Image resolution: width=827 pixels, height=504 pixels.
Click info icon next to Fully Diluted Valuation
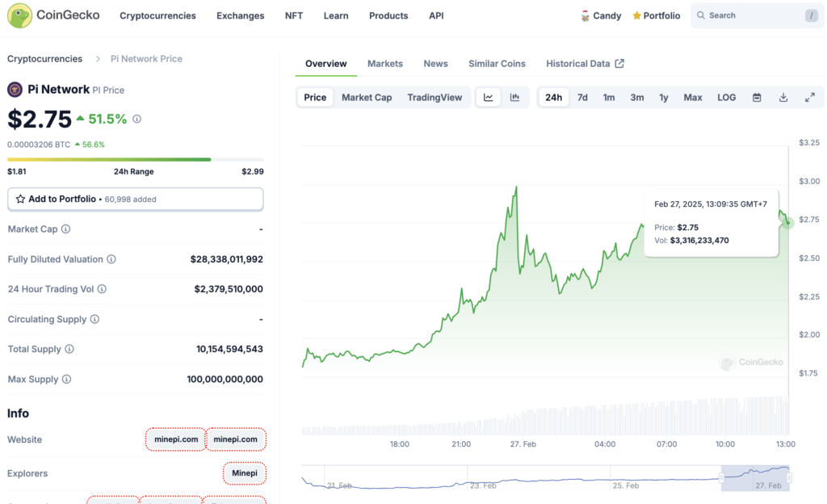click(x=111, y=258)
